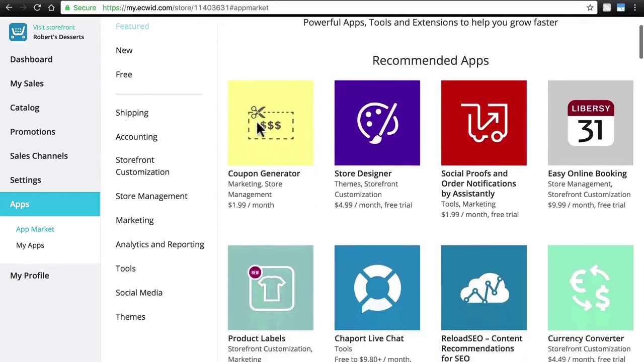This screenshot has width=644, height=362.
Task: Open the Product Labels t-shirt icon
Action: [270, 288]
